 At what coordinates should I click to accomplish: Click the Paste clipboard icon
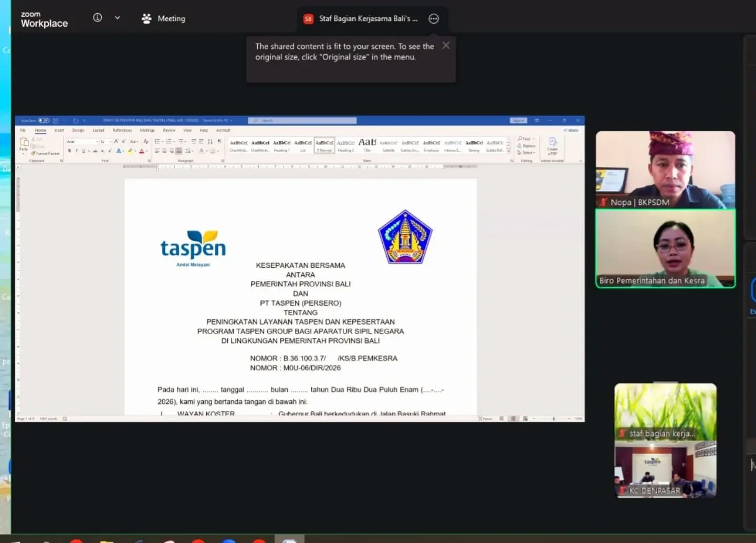click(x=24, y=141)
